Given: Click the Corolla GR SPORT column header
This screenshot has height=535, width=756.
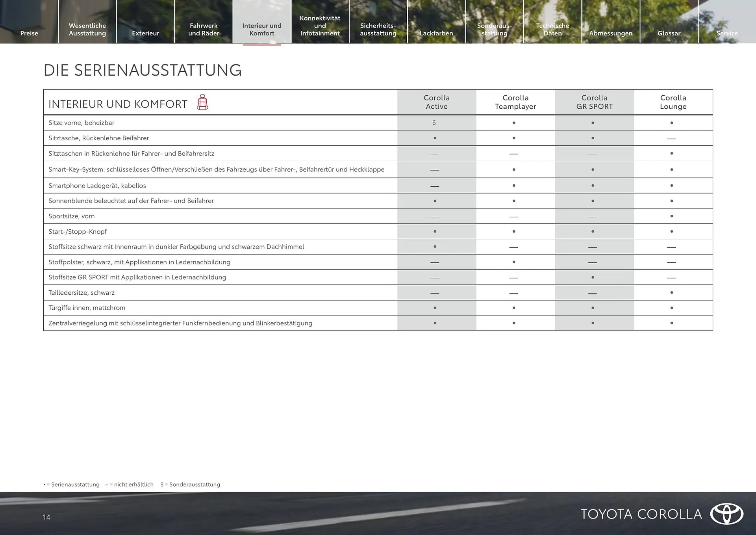Looking at the screenshot, I should pyautogui.click(x=594, y=102).
